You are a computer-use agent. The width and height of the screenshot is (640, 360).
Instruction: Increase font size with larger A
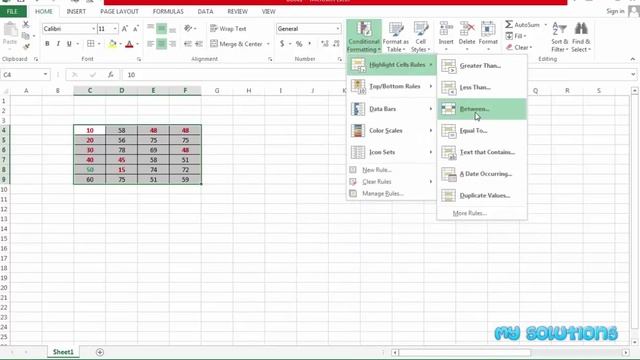(x=124, y=29)
